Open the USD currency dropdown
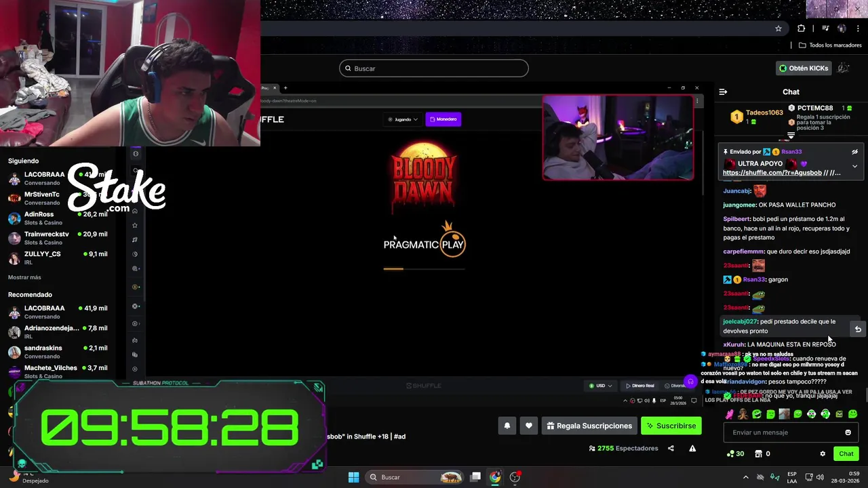This screenshot has width=868, height=488. 600,386
